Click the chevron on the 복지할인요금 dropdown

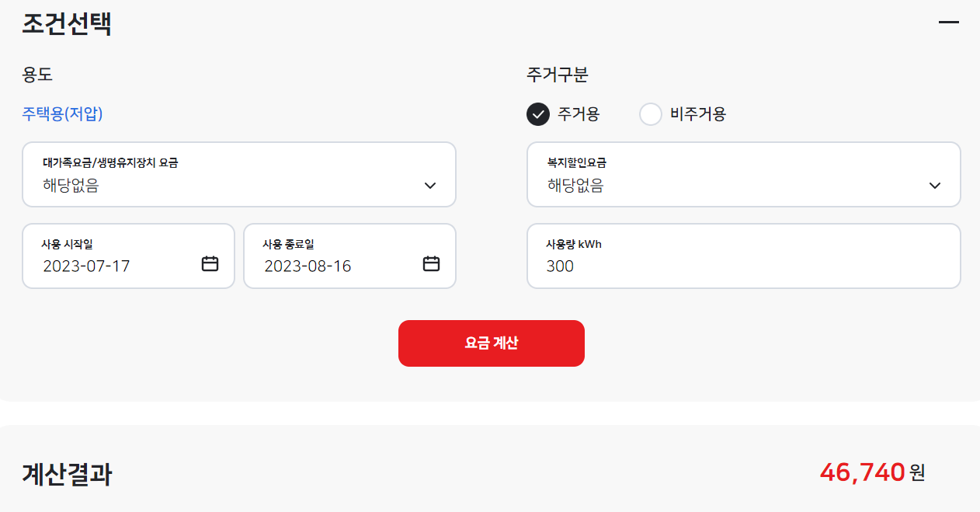(x=934, y=185)
